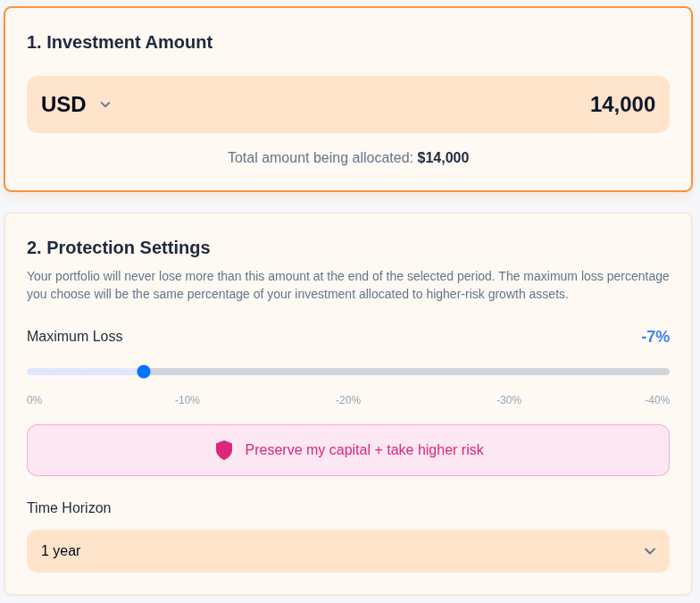Select the Investment Amount section heading
700x603 pixels.
(120, 42)
